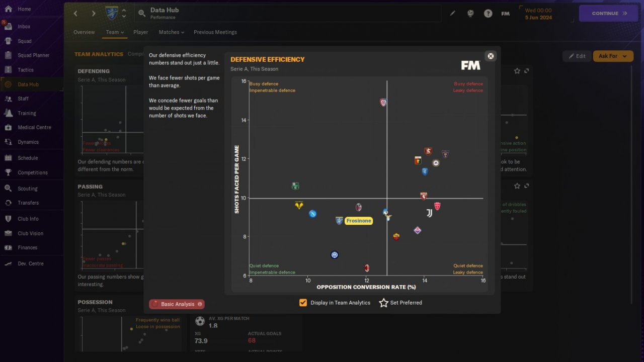This screenshot has width=644, height=362.
Task: Click the Inter badge on the chart
Action: point(335,255)
